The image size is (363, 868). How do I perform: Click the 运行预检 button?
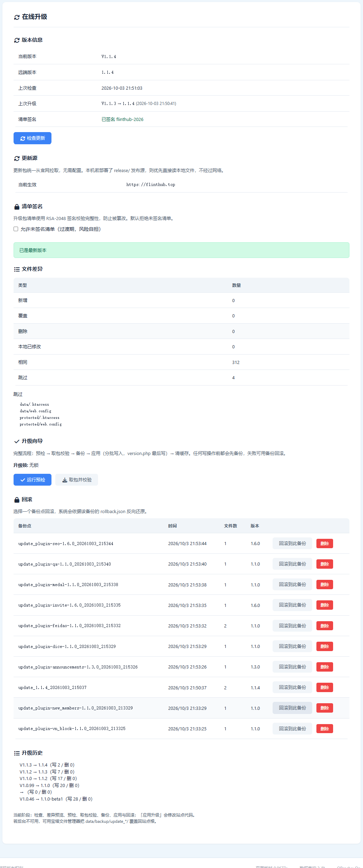pos(32,480)
